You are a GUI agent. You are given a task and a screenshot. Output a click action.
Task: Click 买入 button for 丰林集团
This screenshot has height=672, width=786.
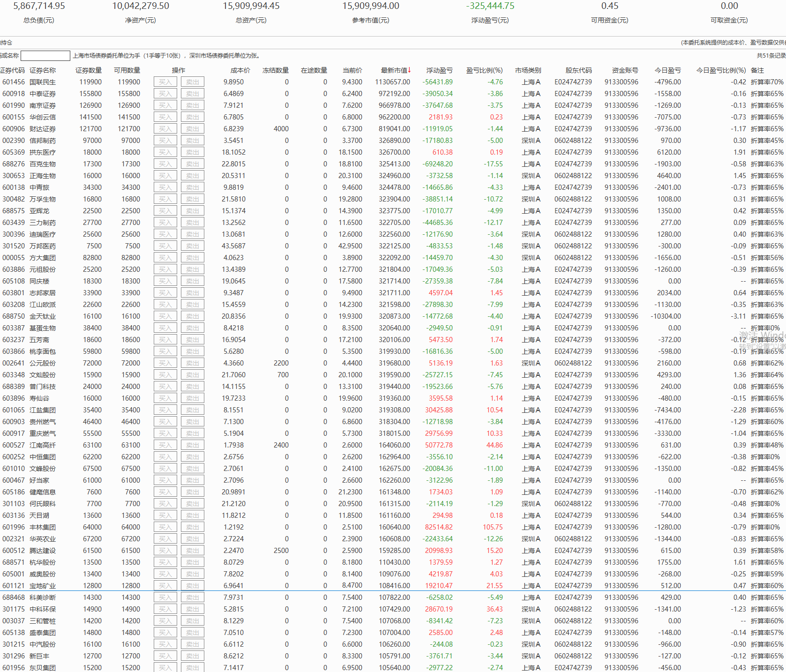coord(165,527)
